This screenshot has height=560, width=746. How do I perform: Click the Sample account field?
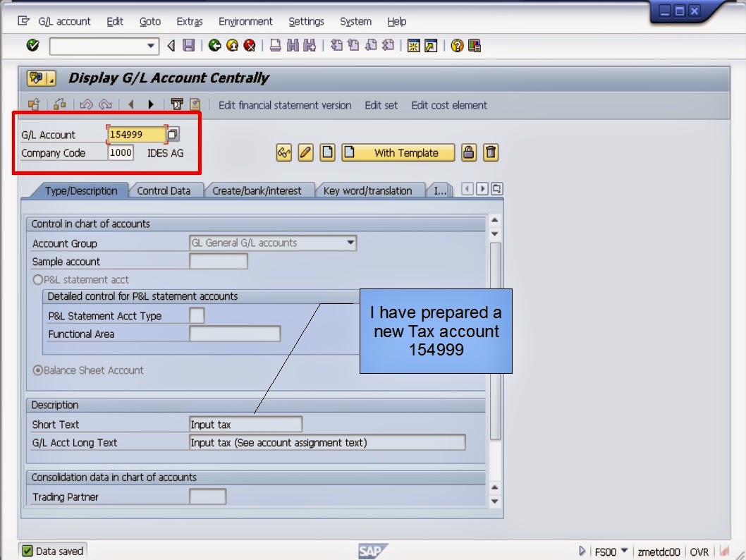pyautogui.click(x=219, y=261)
